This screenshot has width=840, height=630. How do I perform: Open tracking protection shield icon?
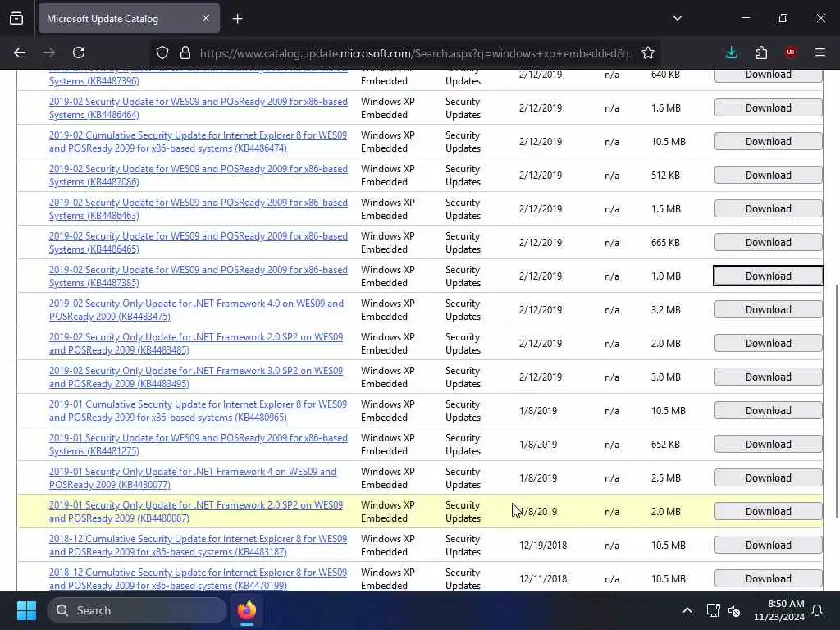tap(162, 52)
